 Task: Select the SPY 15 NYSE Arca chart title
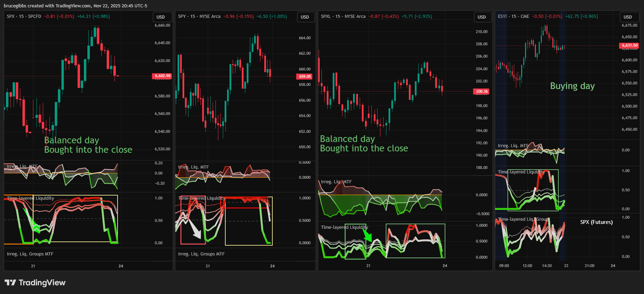pyautogui.click(x=199, y=16)
